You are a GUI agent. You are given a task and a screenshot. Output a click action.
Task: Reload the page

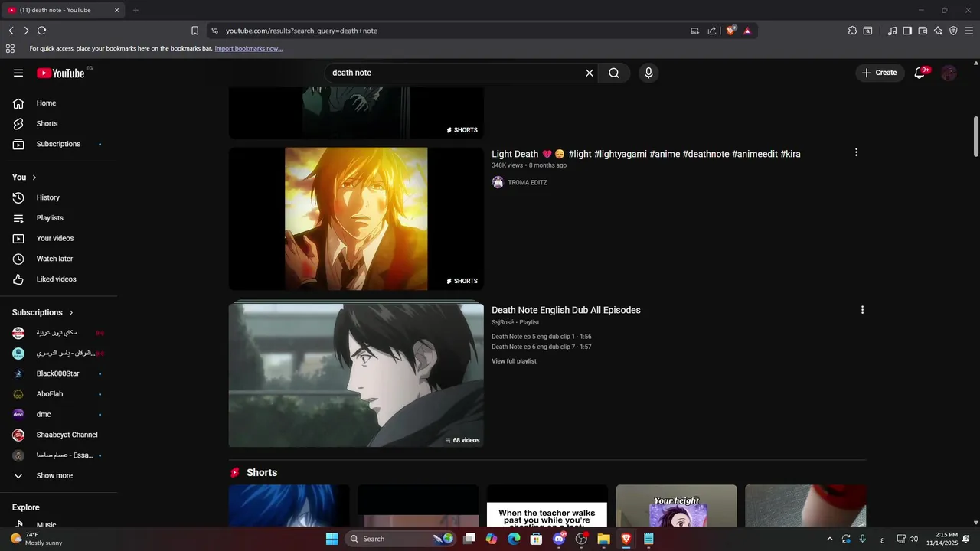pos(42,31)
